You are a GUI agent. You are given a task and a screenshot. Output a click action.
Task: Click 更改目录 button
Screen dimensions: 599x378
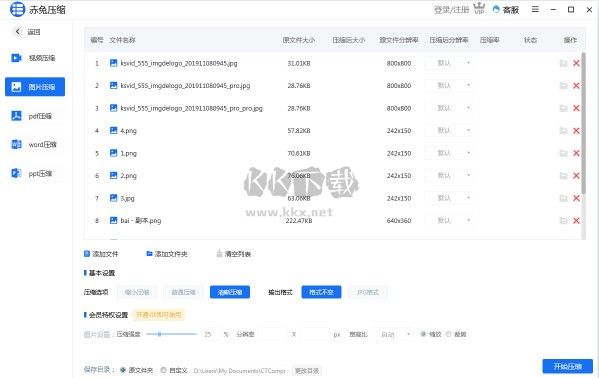(307, 371)
